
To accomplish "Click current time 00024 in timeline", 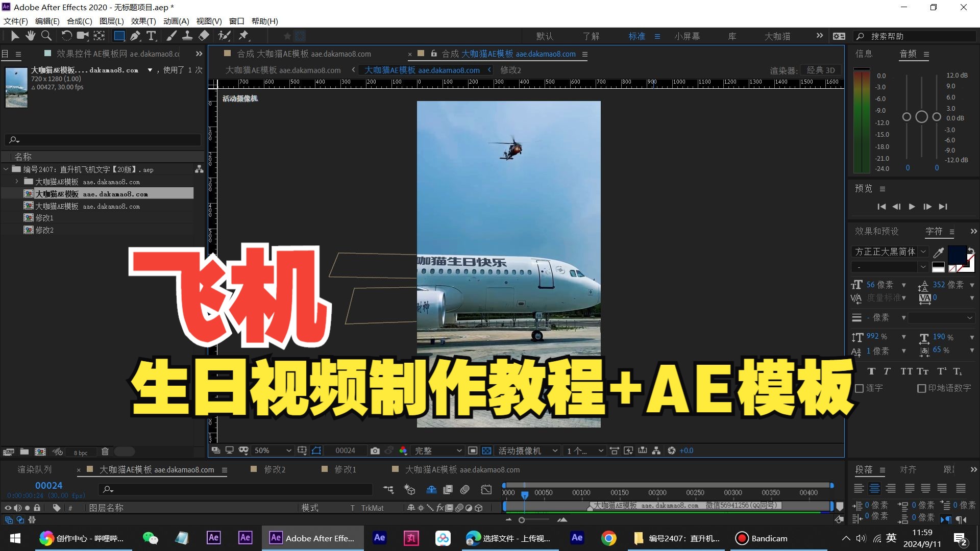I will click(x=48, y=486).
